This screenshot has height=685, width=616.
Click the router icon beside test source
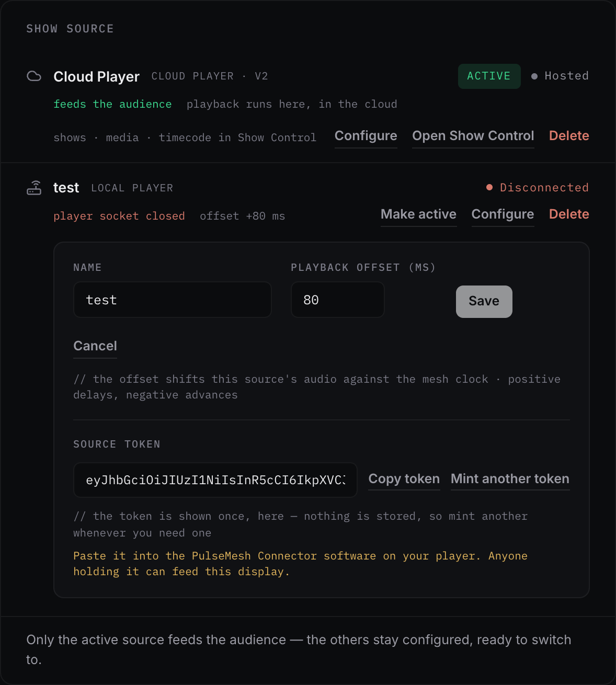pos(34,188)
